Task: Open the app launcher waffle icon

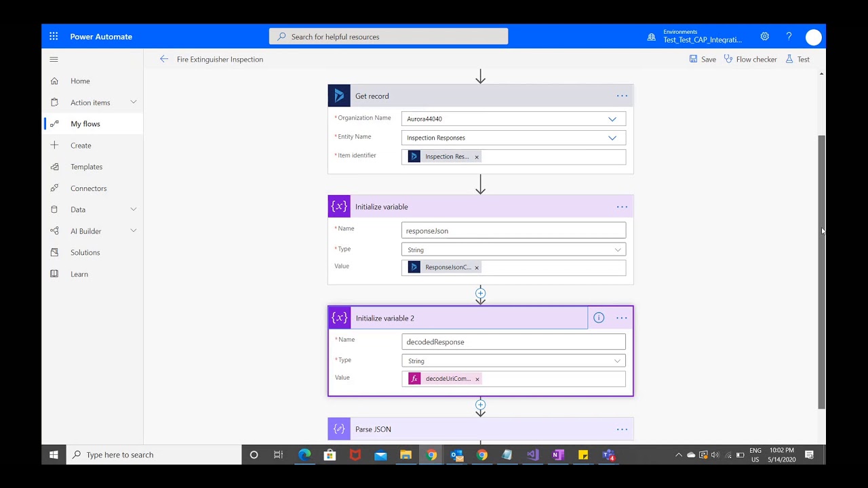Action: pyautogui.click(x=54, y=37)
